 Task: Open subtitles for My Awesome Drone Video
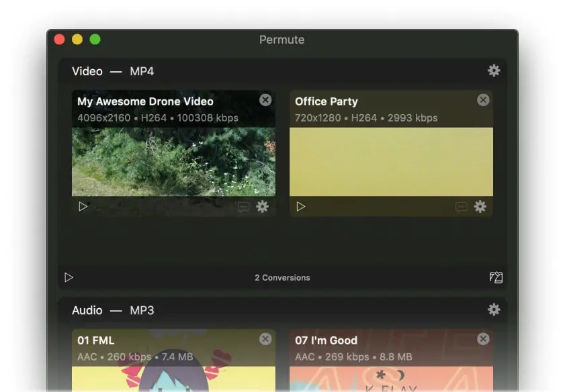244,207
